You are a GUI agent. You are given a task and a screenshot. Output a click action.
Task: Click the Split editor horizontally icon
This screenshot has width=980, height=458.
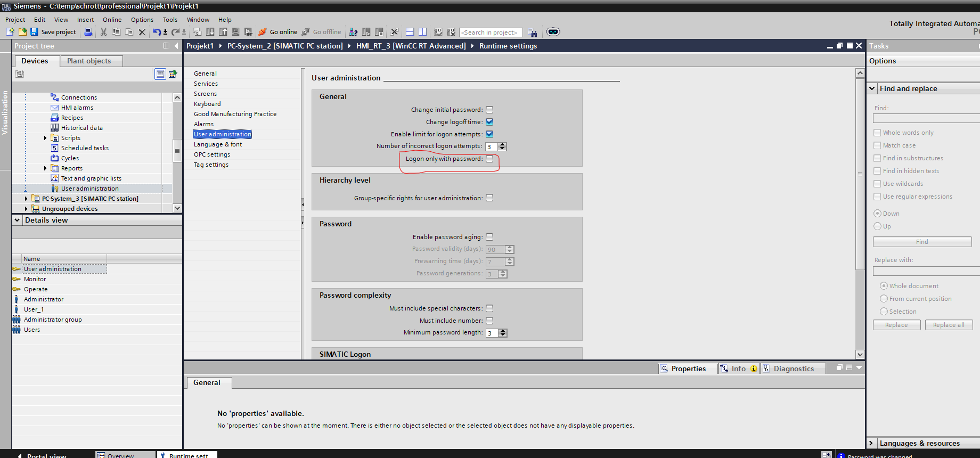pos(410,32)
